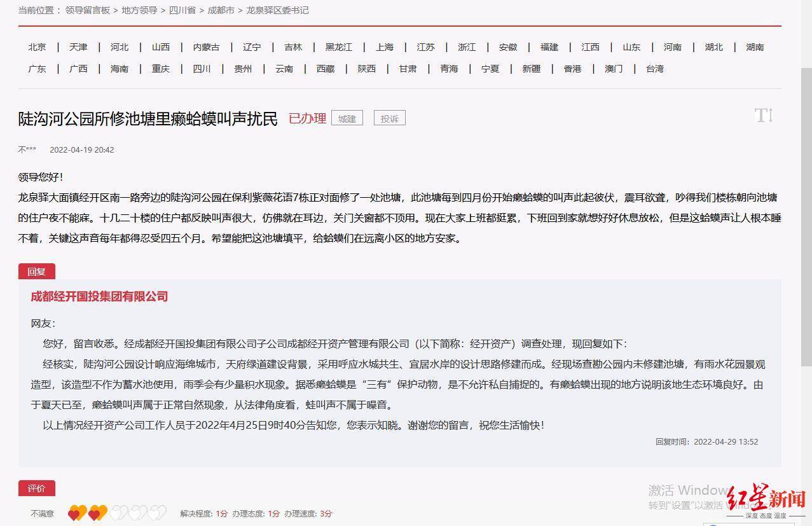Select 湖北 province link
The width and height of the screenshot is (812, 526).
(714, 47)
